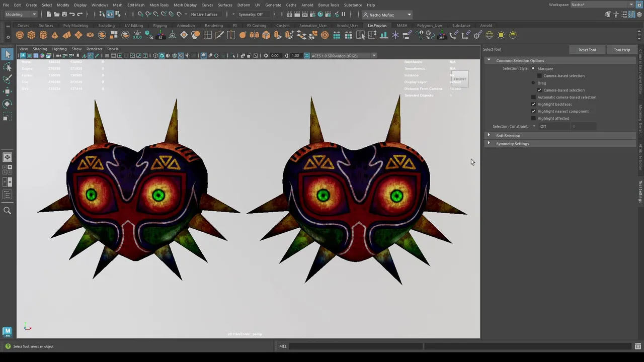Click the search magnifier in the left sidebar
This screenshot has height=362, width=644.
click(x=7, y=211)
